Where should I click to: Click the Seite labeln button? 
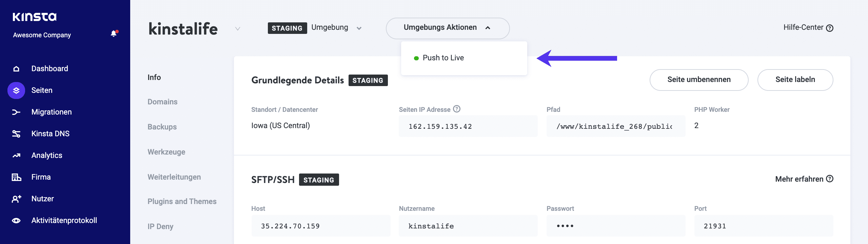coord(795,80)
